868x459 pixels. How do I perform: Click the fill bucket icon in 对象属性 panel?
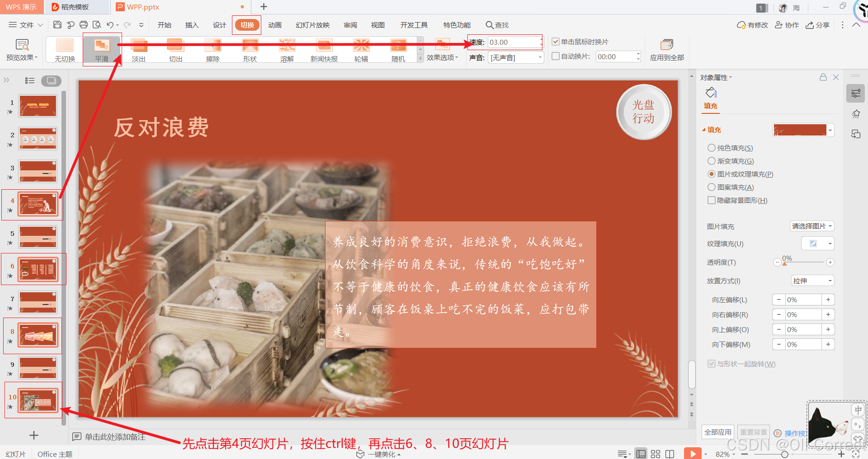pyautogui.click(x=711, y=93)
